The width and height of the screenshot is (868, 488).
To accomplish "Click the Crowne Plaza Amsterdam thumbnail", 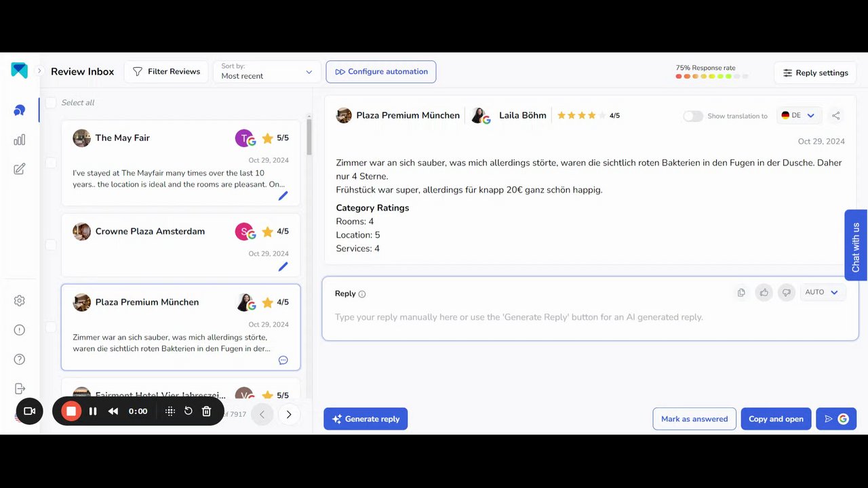I will coord(82,232).
